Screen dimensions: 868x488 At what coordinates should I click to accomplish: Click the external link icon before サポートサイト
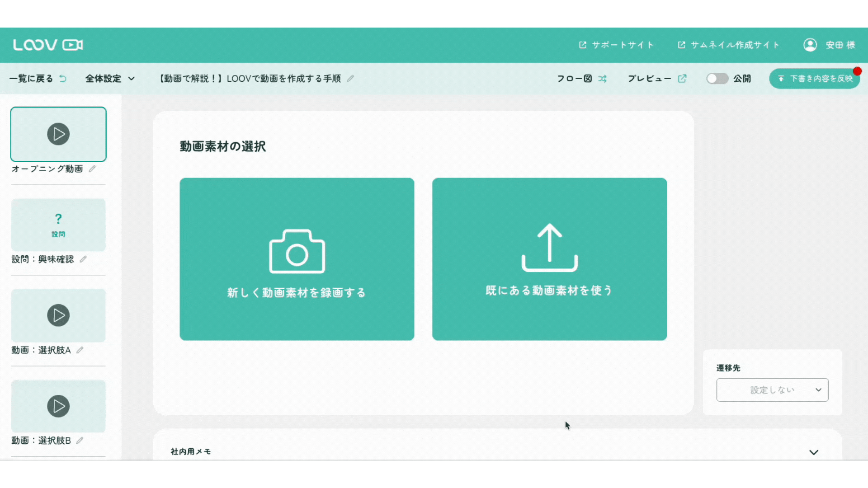pyautogui.click(x=582, y=45)
